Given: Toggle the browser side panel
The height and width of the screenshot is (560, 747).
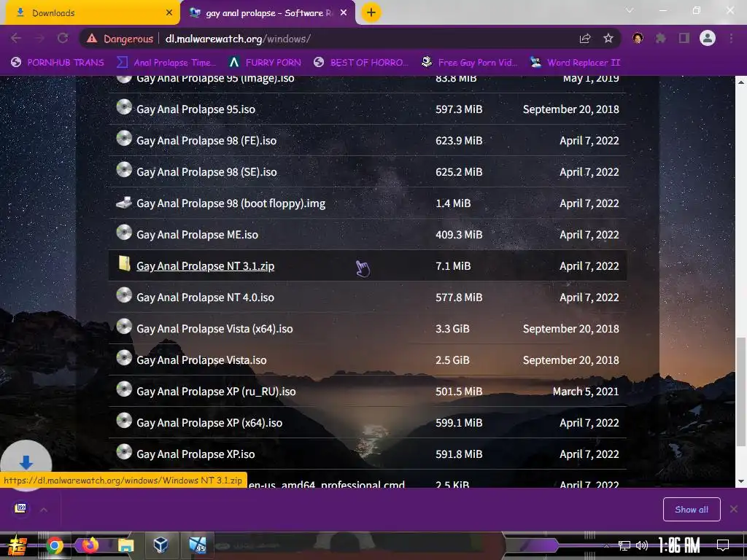Looking at the screenshot, I should tap(684, 38).
